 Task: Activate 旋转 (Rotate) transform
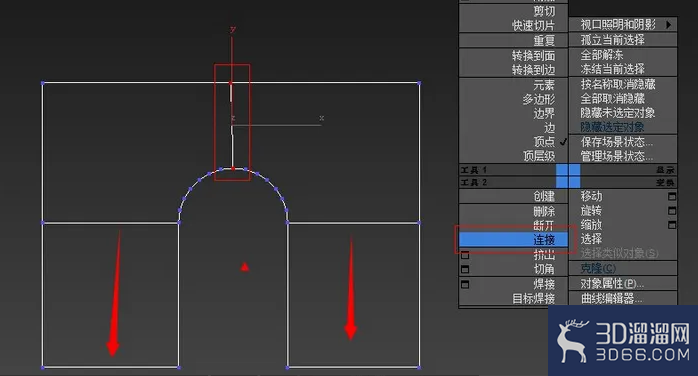pos(591,210)
